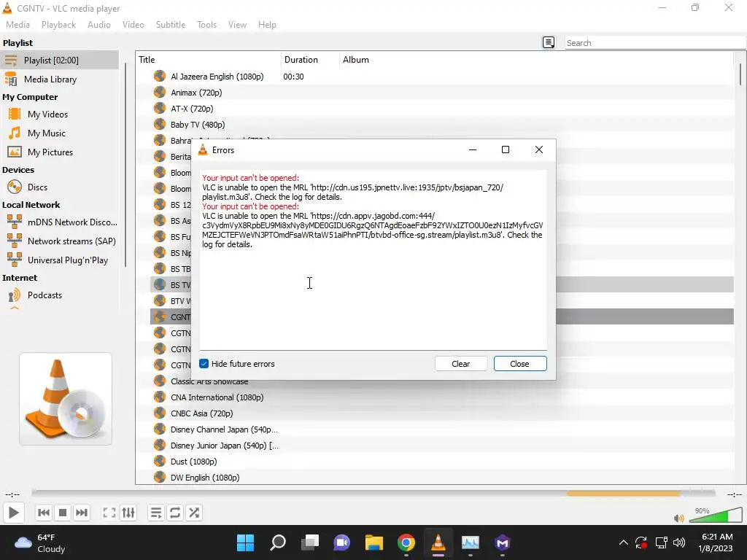This screenshot has height=560, width=747.
Task: Show hidden system tray icons chevron
Action: click(x=623, y=542)
